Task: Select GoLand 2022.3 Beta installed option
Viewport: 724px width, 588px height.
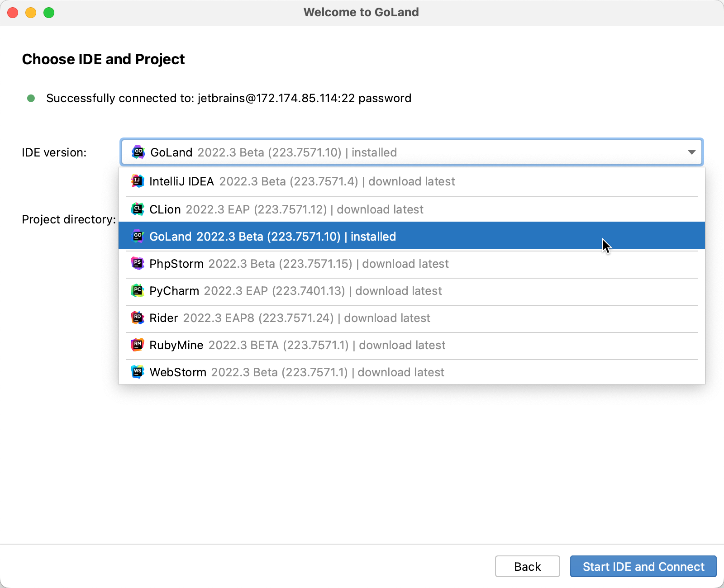Action: click(412, 236)
